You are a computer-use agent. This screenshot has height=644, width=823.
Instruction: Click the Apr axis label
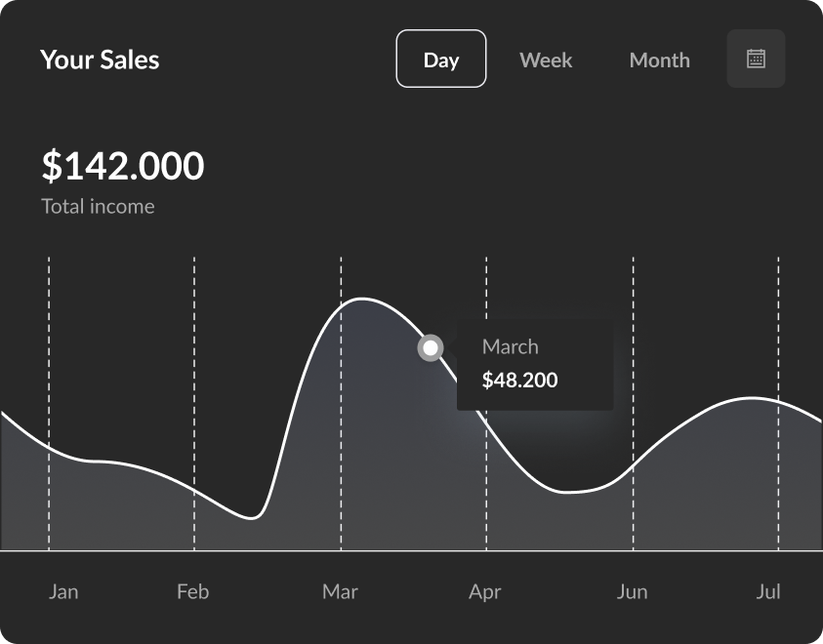pos(485,591)
